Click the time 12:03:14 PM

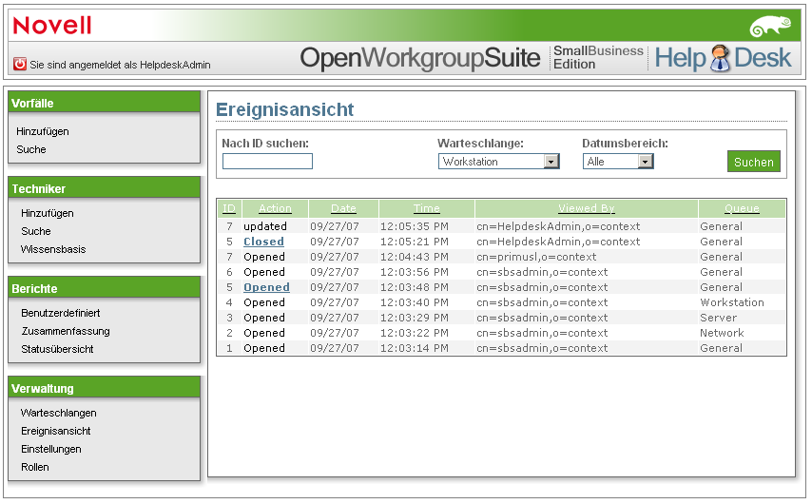coord(415,348)
